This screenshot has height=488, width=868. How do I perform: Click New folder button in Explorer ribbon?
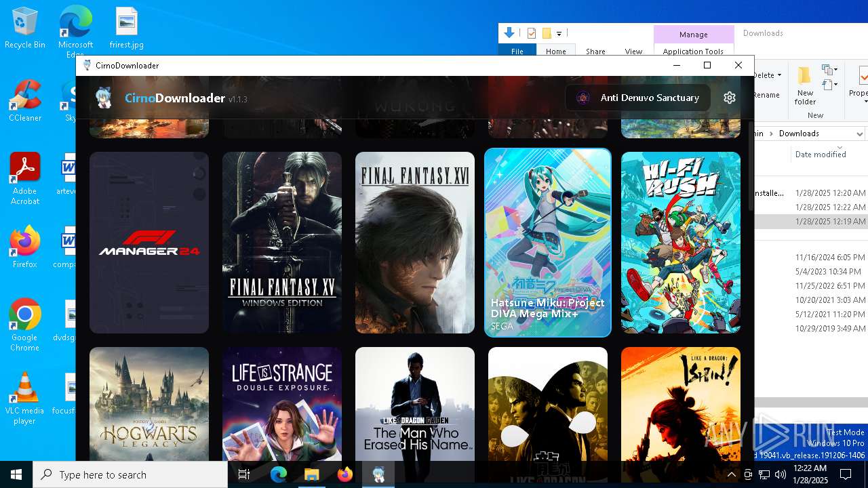click(x=805, y=85)
